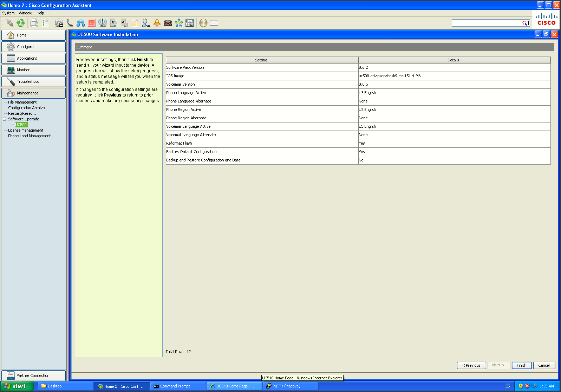Switch to Command Prompt in taskbar
561x392 pixels.
(x=178, y=386)
